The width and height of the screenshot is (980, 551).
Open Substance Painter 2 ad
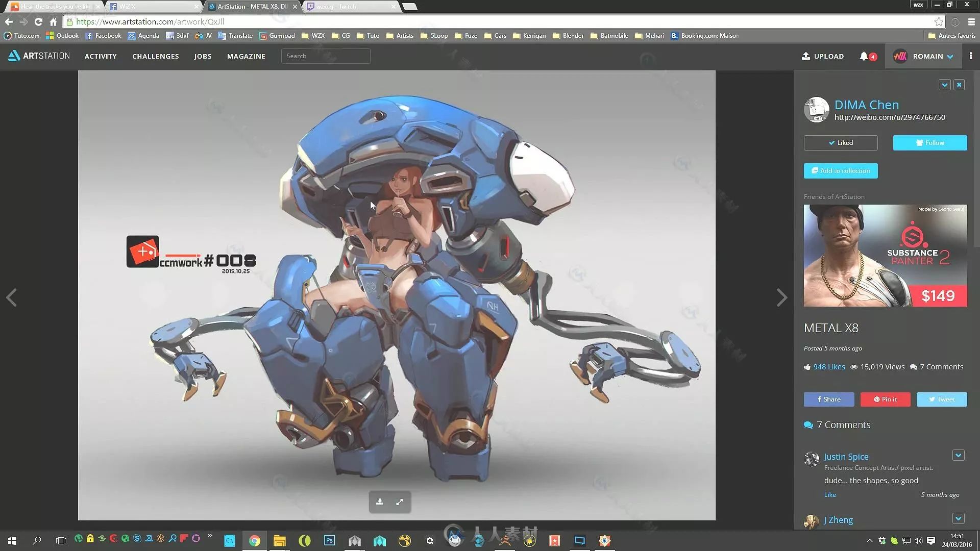coord(885,256)
